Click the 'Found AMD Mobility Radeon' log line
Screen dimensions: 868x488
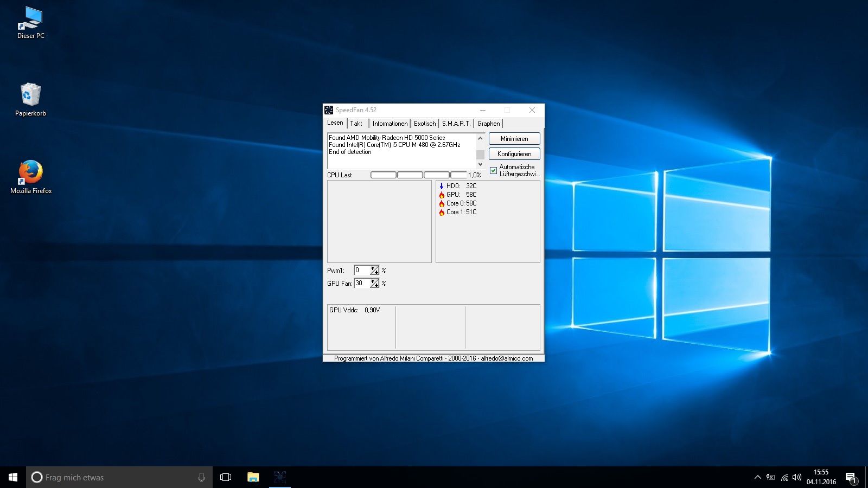387,138
